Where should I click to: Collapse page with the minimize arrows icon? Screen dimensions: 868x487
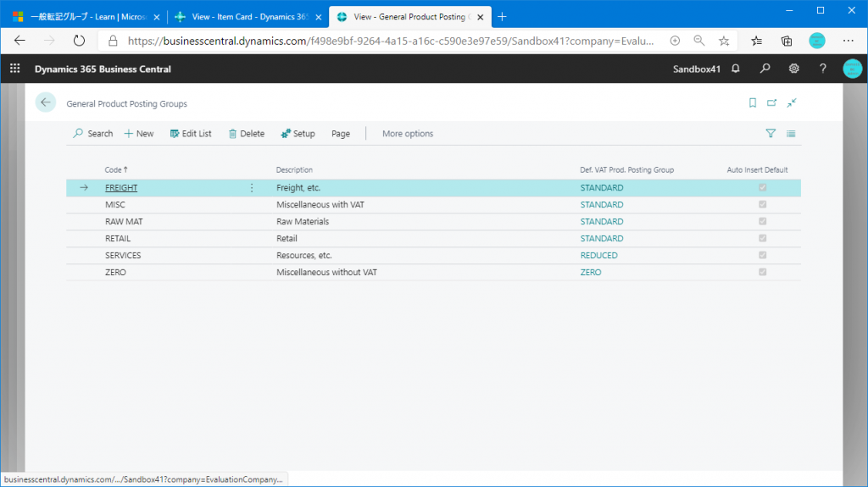(x=792, y=103)
